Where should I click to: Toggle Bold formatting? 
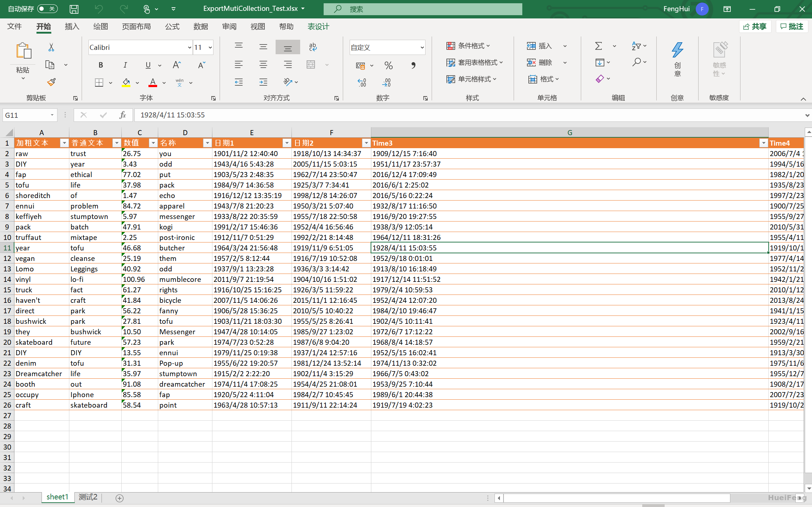[101, 65]
